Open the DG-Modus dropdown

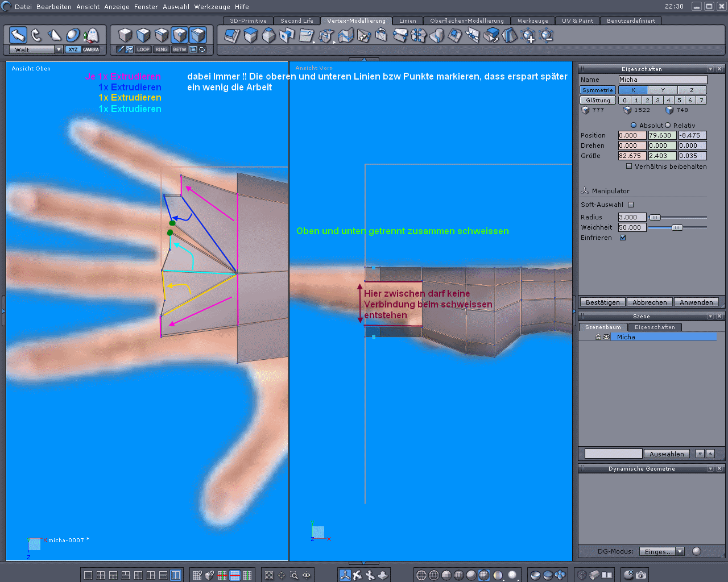point(680,551)
